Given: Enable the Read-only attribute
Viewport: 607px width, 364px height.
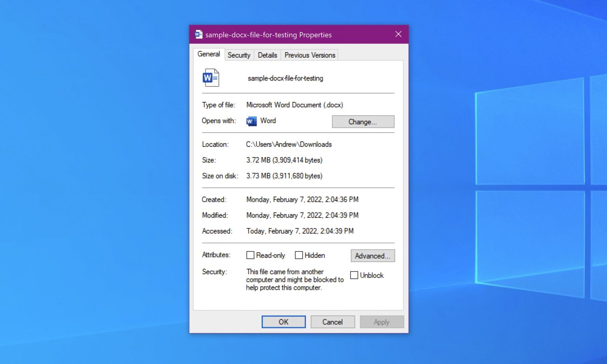Looking at the screenshot, I should [x=250, y=255].
